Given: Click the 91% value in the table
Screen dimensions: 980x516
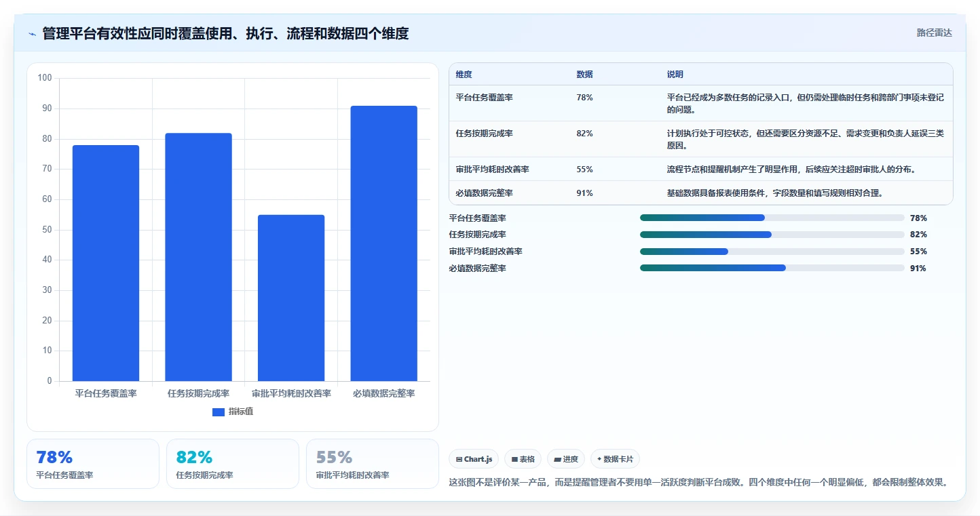Looking at the screenshot, I should pos(584,193).
